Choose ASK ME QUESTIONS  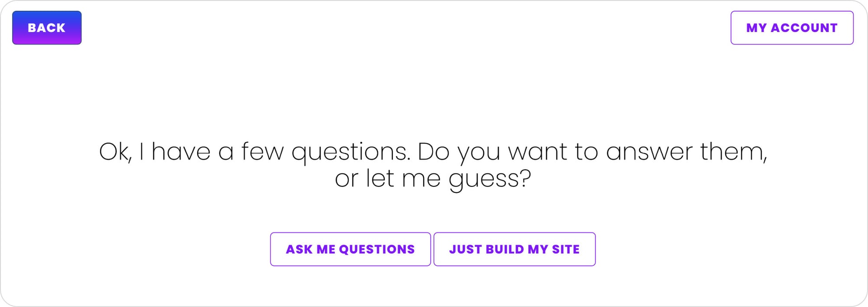(350, 249)
